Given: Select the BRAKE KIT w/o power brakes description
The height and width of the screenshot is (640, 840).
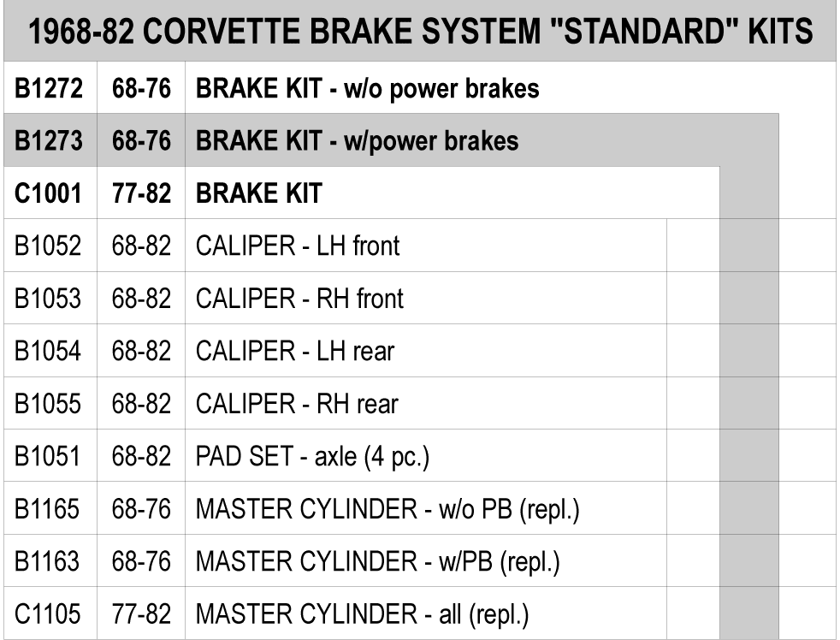Looking at the screenshot, I should point(368,89).
